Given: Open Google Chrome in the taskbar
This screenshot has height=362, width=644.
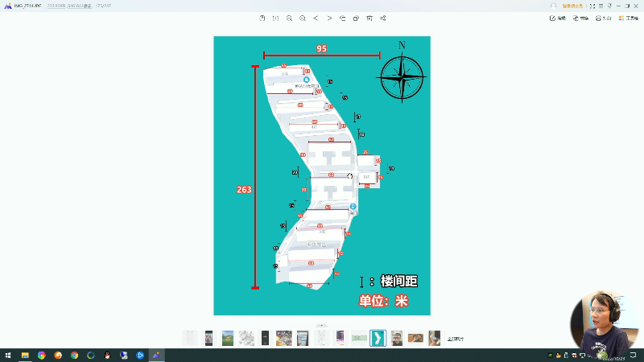Looking at the screenshot, I should (74, 355).
